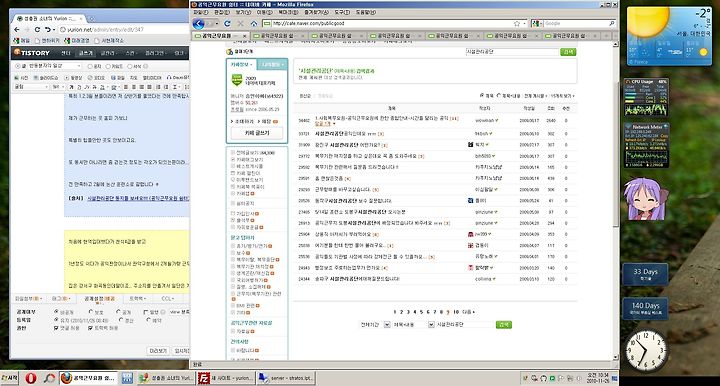720x386 pixels.
Task: Click the calculator-style taskbar icon
Action: coord(127,378)
